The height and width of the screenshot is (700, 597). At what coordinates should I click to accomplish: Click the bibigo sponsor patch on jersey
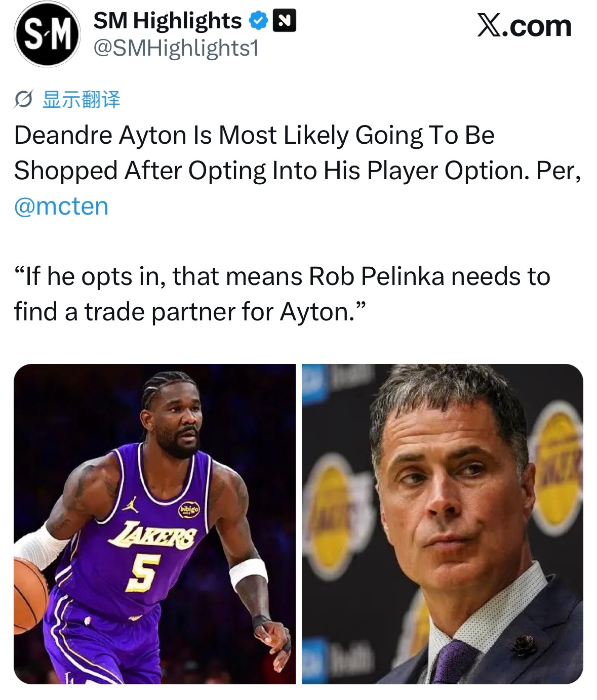pos(189,510)
